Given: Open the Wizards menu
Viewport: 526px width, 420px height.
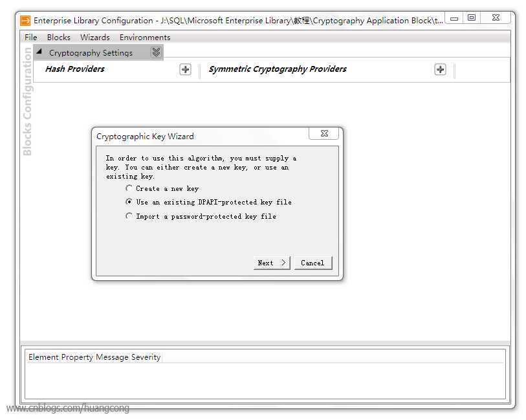Looking at the screenshot, I should click(x=95, y=38).
